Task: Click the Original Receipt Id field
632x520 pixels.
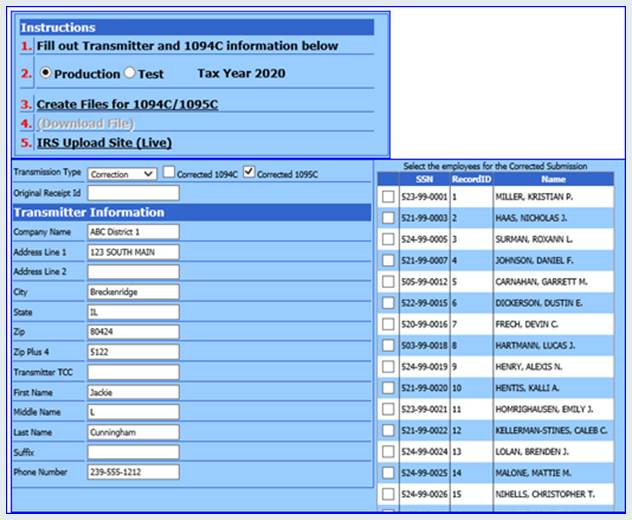Action: point(133,193)
